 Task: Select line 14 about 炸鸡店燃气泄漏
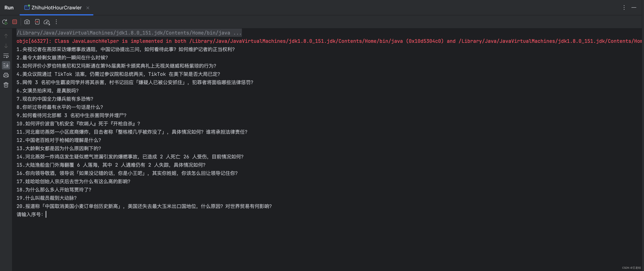point(130,157)
